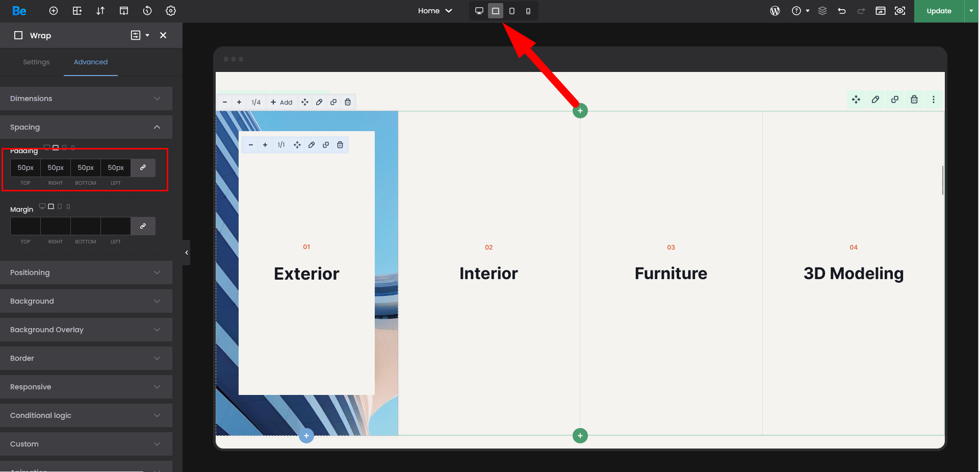Viewport: 980px width, 472px height.
Task: Delete the section with top-right trash icon
Action: point(914,100)
